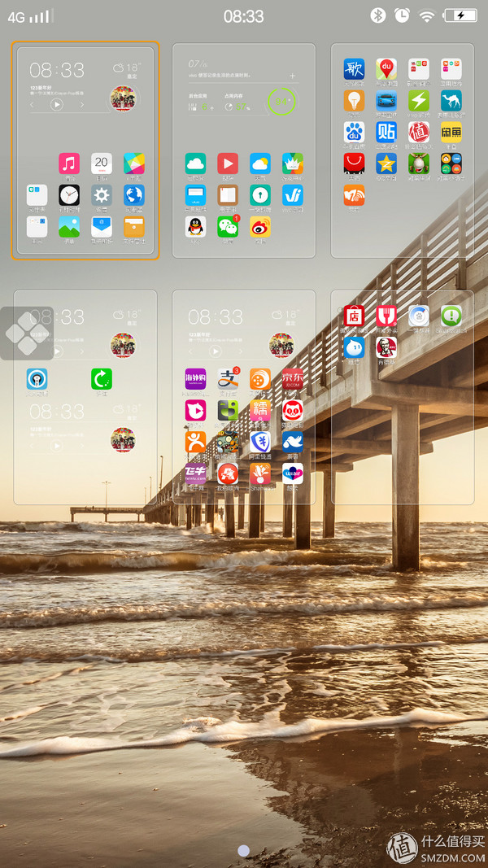This screenshot has width=488, height=868.
Task: Tap the Settings gear icon
Action: click(x=102, y=195)
